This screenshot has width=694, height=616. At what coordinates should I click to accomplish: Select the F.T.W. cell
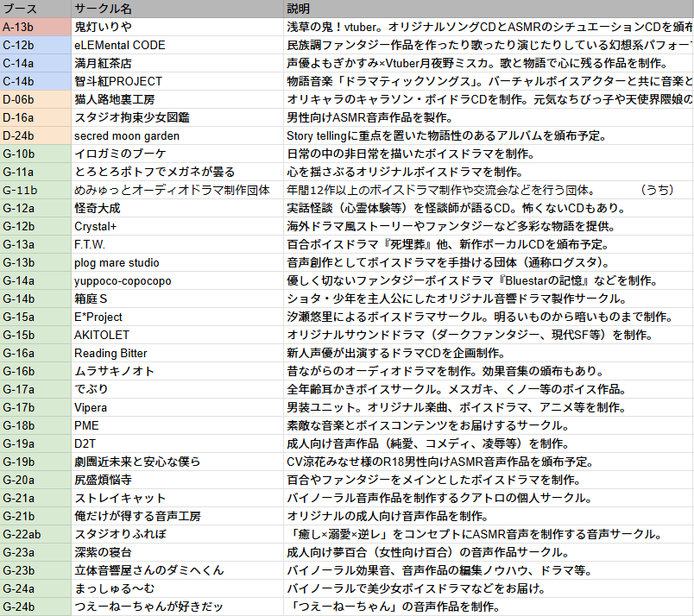[178, 245]
